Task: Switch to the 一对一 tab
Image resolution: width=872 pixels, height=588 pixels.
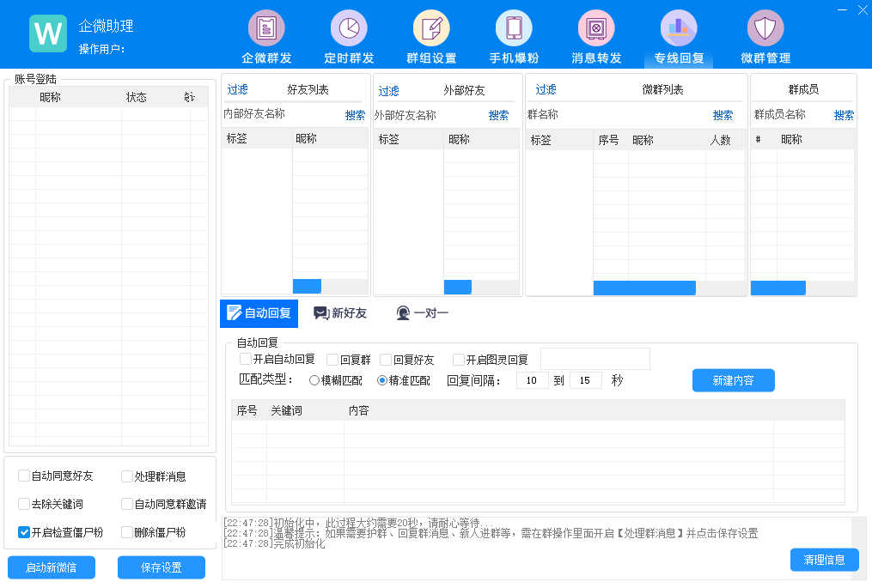Action: pyautogui.click(x=422, y=313)
